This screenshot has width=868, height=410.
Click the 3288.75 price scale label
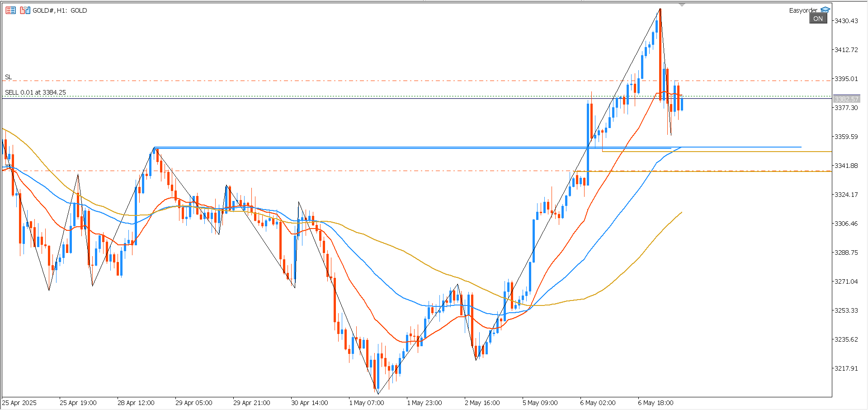[846, 253]
